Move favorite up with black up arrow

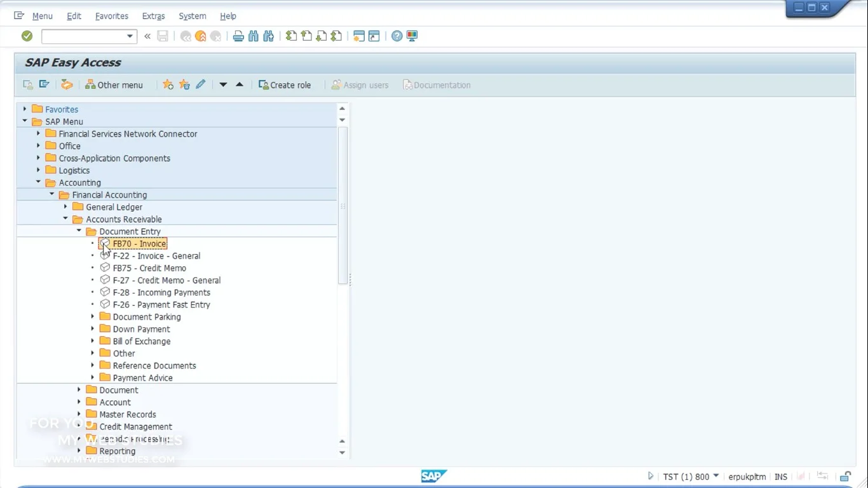pyautogui.click(x=240, y=85)
